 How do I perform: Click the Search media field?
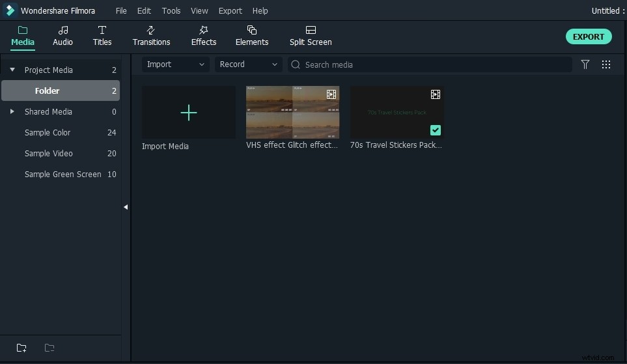[x=430, y=64]
